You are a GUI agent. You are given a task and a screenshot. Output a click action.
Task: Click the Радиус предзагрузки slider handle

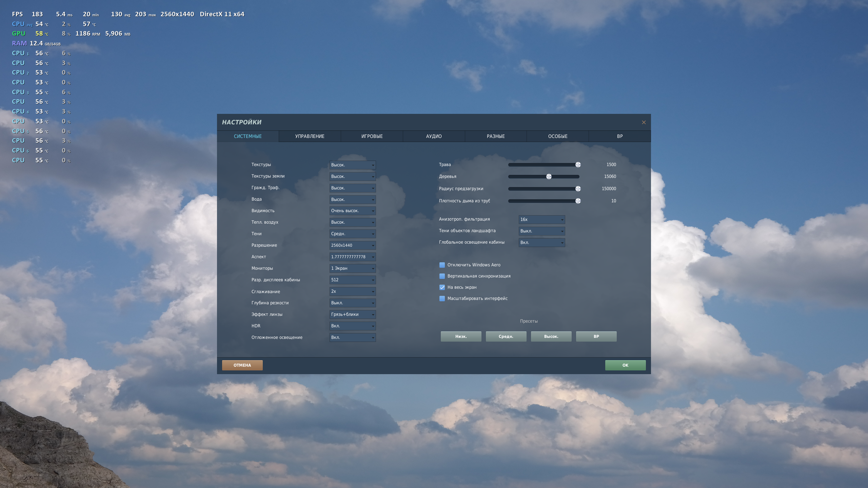(x=578, y=189)
